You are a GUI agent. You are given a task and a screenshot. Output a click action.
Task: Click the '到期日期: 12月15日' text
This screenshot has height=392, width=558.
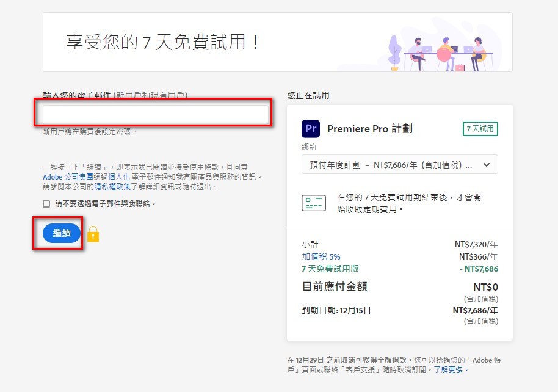[336, 310]
